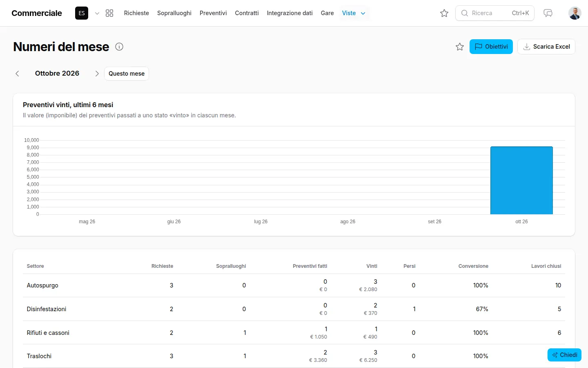Click the Commerciale app title
The width and height of the screenshot is (588, 368).
click(x=37, y=13)
